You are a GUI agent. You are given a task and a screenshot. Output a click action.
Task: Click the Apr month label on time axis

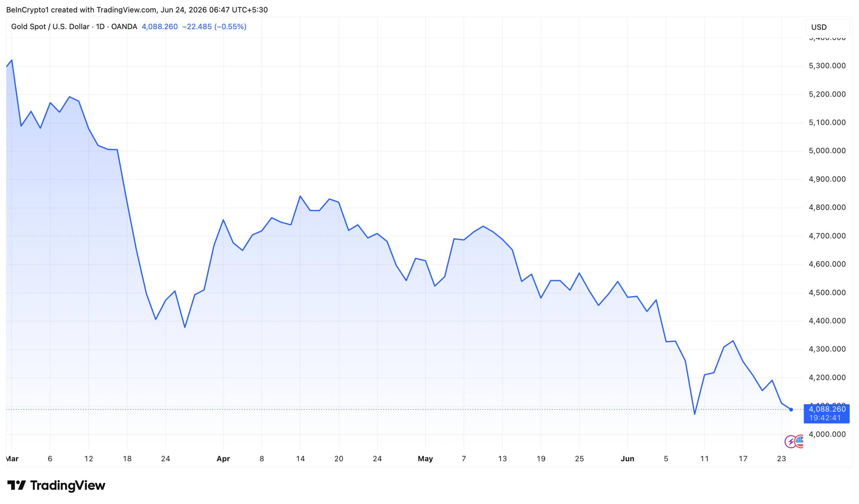coord(223,459)
